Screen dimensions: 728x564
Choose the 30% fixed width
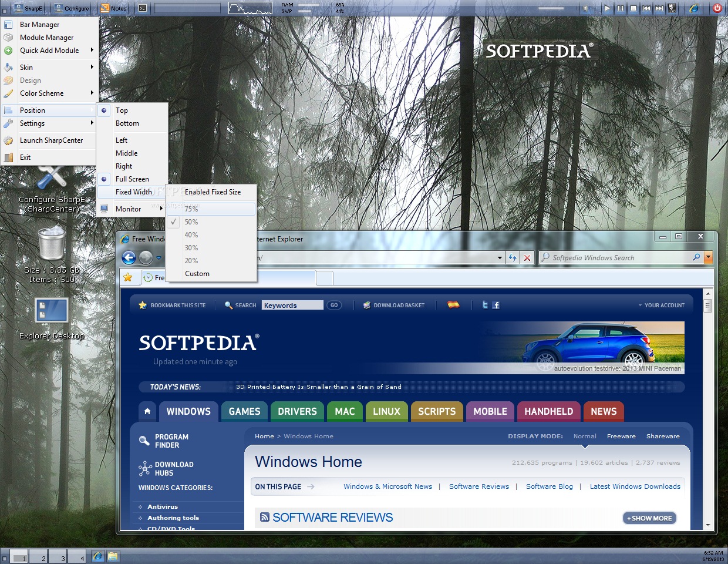click(x=211, y=248)
